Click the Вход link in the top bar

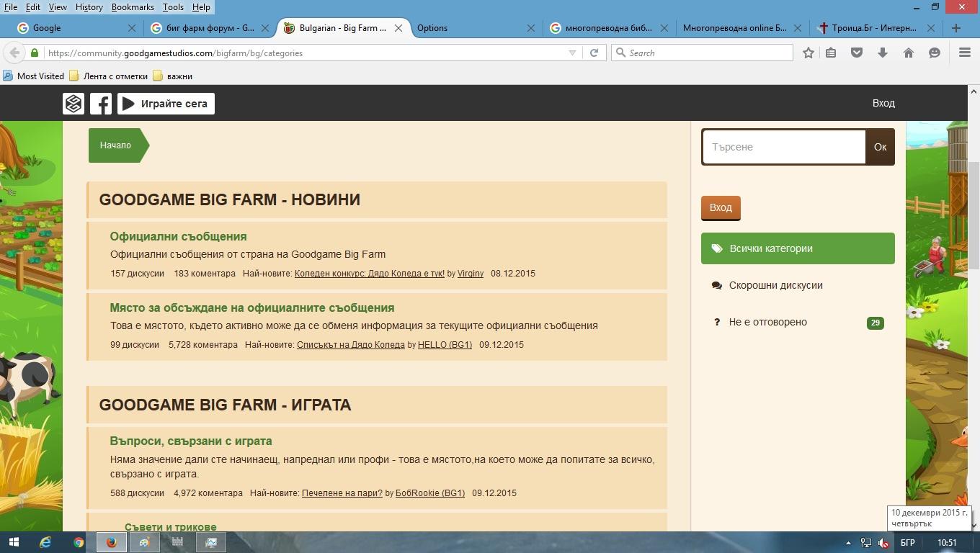click(883, 103)
